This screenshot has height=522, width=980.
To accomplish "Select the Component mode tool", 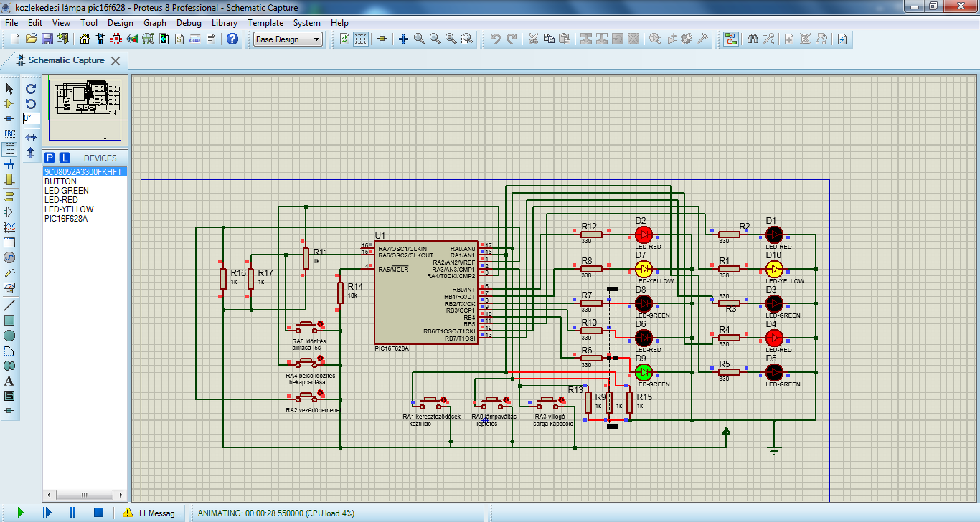I will tap(9, 104).
